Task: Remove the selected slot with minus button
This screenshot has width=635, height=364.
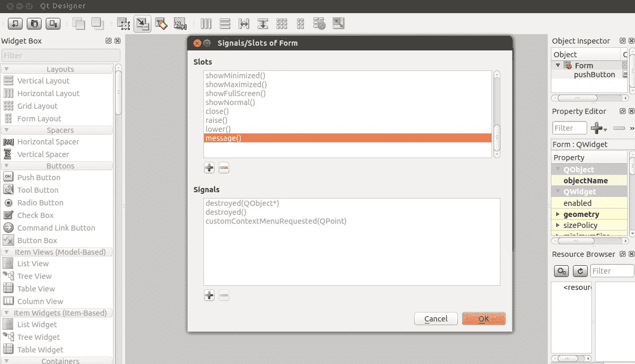Action: (224, 168)
